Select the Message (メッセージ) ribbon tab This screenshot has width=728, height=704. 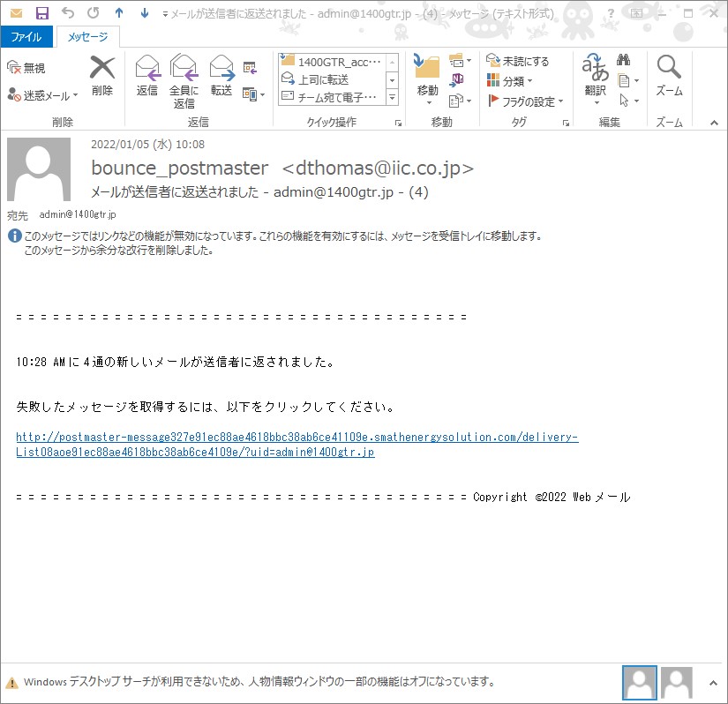click(87, 37)
